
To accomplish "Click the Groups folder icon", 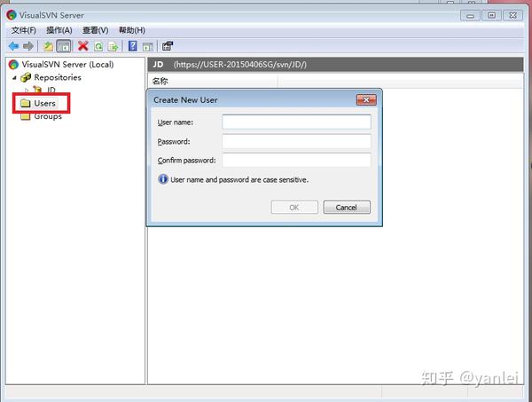I will coord(25,116).
